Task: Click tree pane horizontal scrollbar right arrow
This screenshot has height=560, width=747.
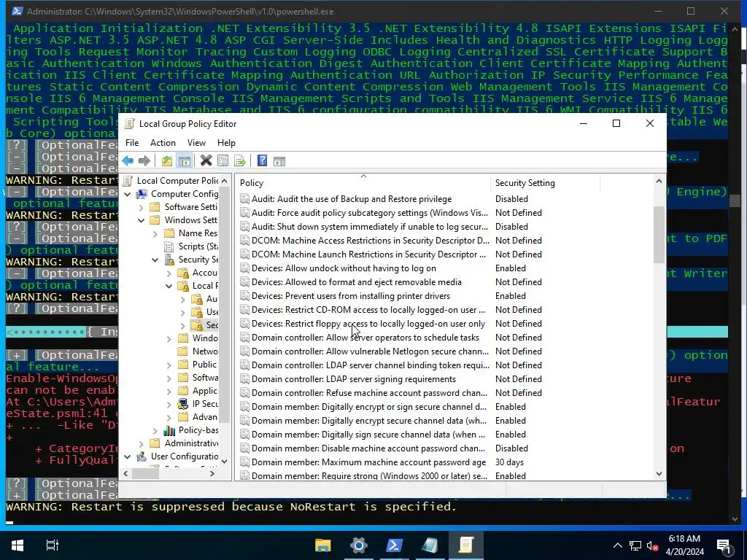Action: (x=212, y=474)
